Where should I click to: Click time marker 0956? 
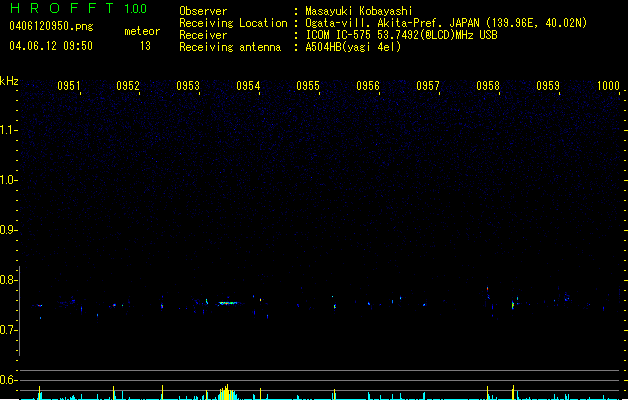pyautogui.click(x=368, y=86)
